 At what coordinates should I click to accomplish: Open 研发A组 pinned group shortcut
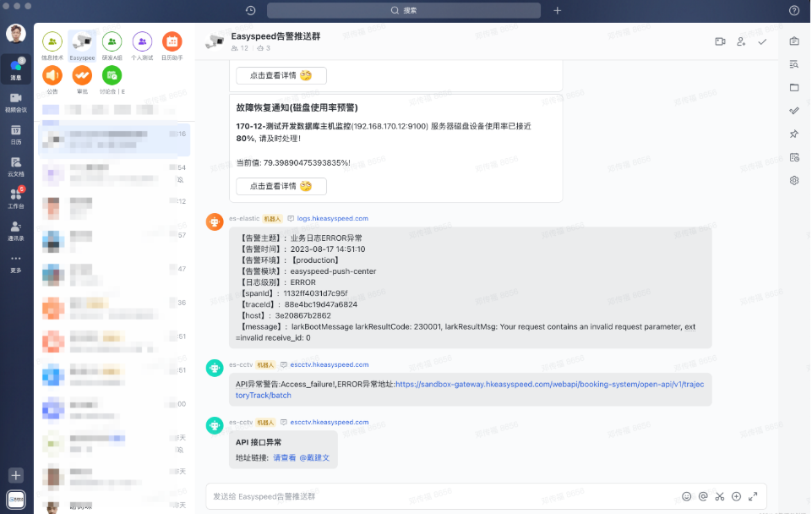tap(112, 46)
